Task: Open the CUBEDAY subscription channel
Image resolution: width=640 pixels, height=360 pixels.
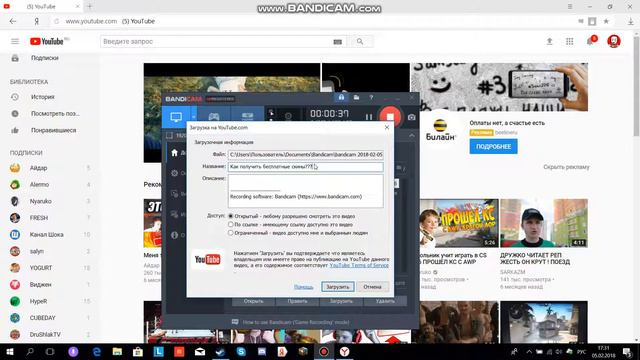Action: (42, 318)
